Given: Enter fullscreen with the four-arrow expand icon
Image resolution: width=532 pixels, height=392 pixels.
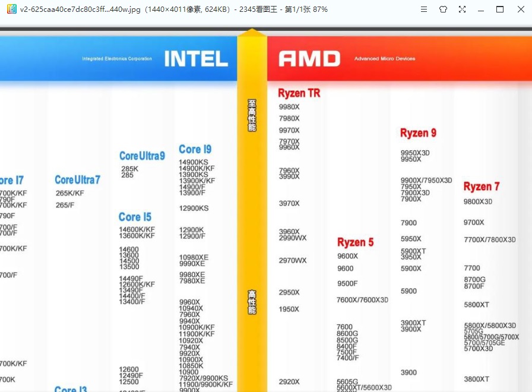Looking at the screenshot, I should (462, 10).
